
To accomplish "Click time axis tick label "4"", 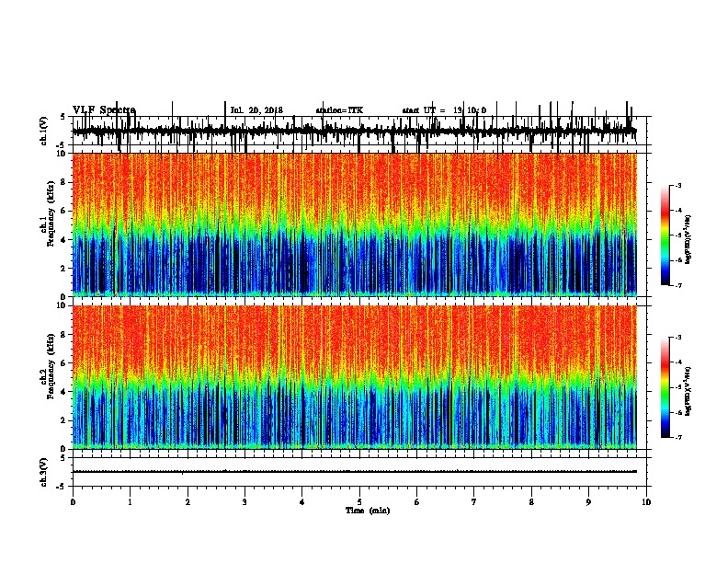I will pyautogui.click(x=302, y=502).
